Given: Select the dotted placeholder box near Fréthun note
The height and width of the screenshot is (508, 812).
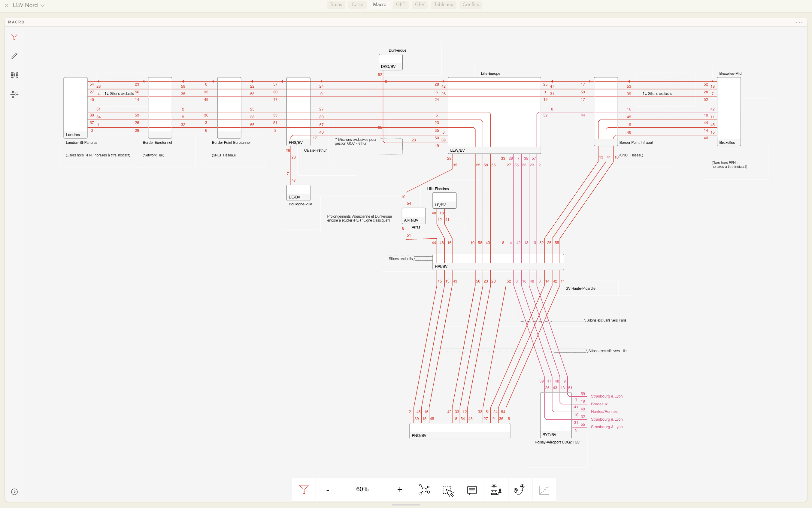Looking at the screenshot, I should pyautogui.click(x=390, y=147).
